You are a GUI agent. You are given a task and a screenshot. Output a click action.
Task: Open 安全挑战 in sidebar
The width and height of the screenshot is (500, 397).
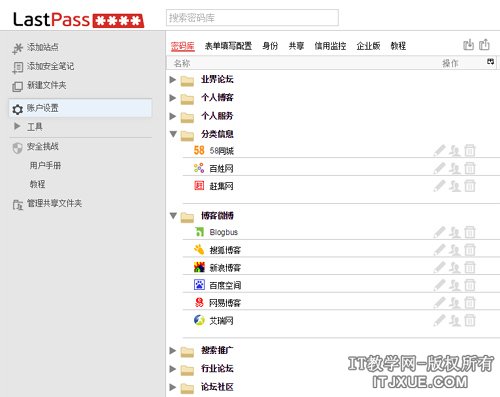[43, 147]
